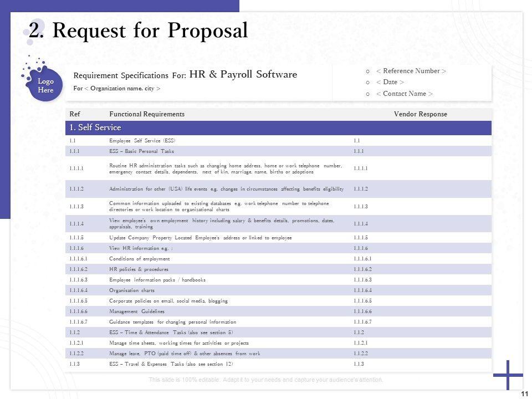
Task: Click the 'Ref' column header
Action: (x=75, y=114)
